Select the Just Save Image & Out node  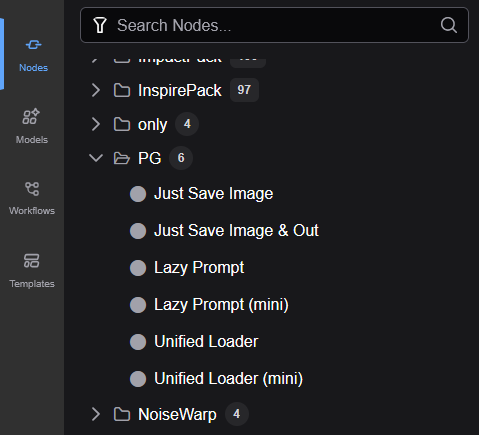click(236, 231)
